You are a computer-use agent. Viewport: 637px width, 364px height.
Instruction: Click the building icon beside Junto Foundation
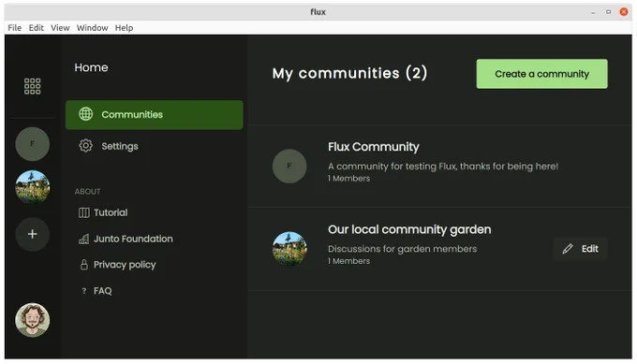click(x=83, y=239)
